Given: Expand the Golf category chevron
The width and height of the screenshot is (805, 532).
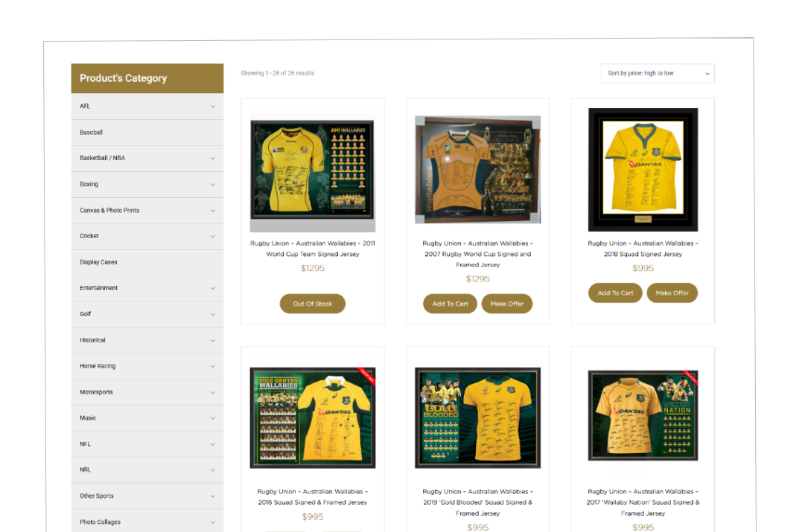Looking at the screenshot, I should [x=212, y=315].
